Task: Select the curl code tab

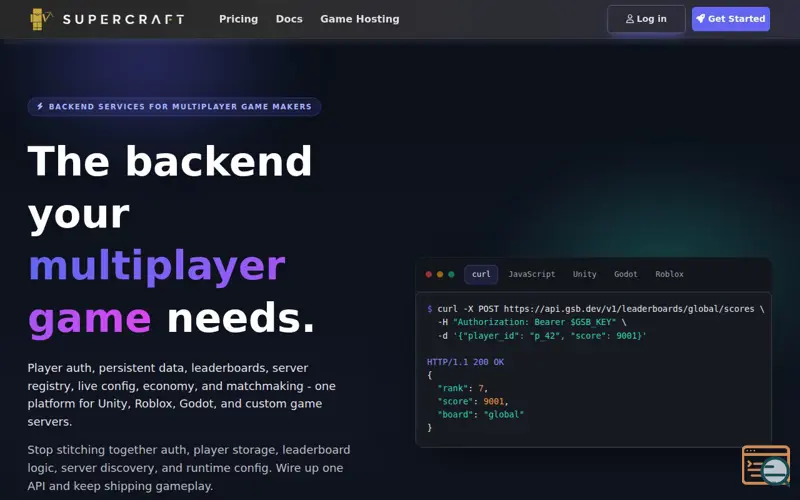Action: (481, 274)
